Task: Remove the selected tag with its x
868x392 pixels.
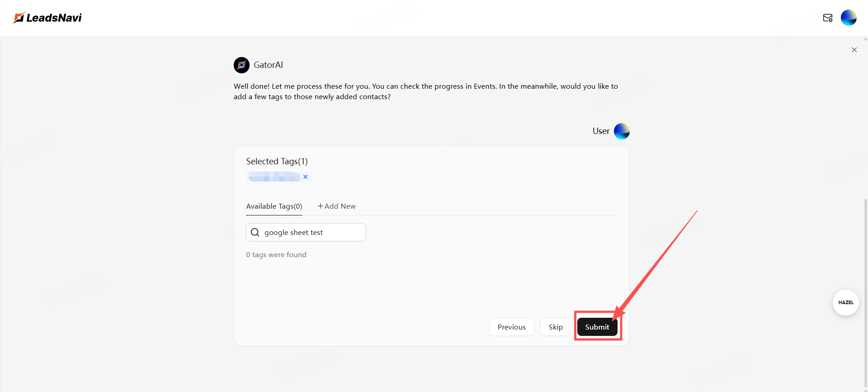Action: (306, 177)
